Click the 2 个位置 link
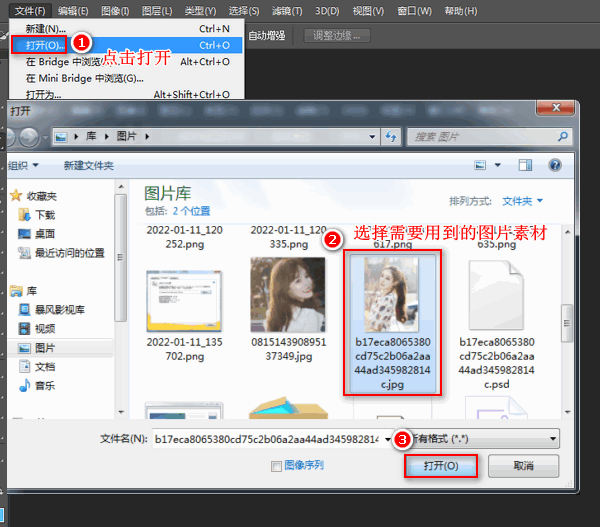 [x=191, y=211]
